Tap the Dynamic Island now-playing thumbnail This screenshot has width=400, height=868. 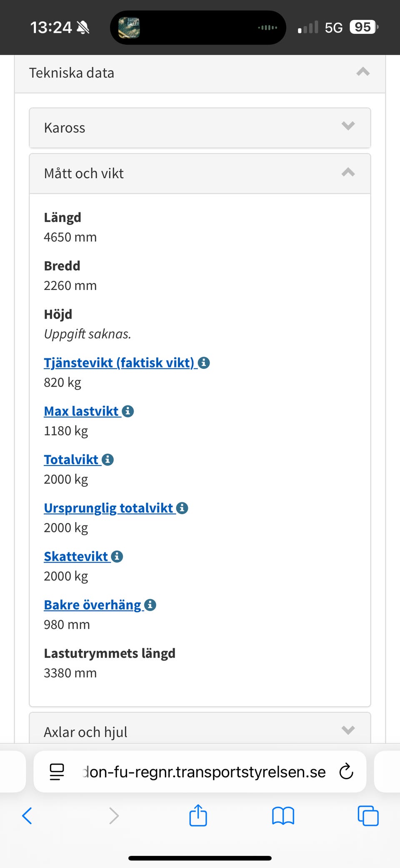129,28
